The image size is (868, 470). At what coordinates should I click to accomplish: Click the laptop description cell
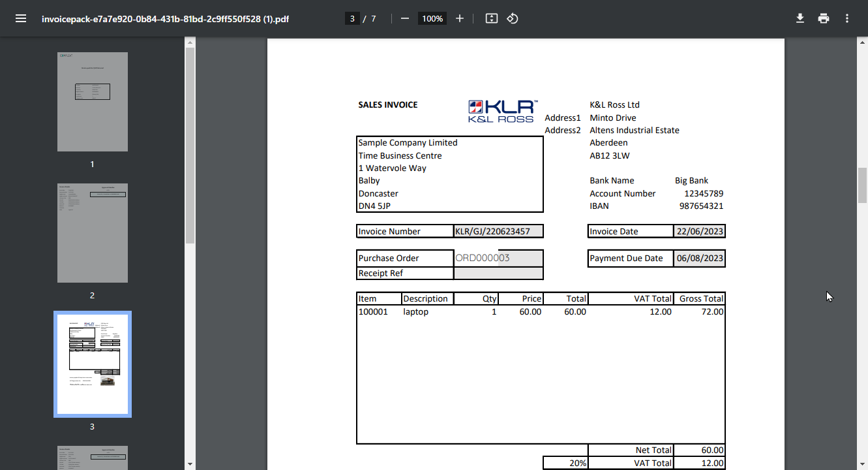[x=416, y=311]
